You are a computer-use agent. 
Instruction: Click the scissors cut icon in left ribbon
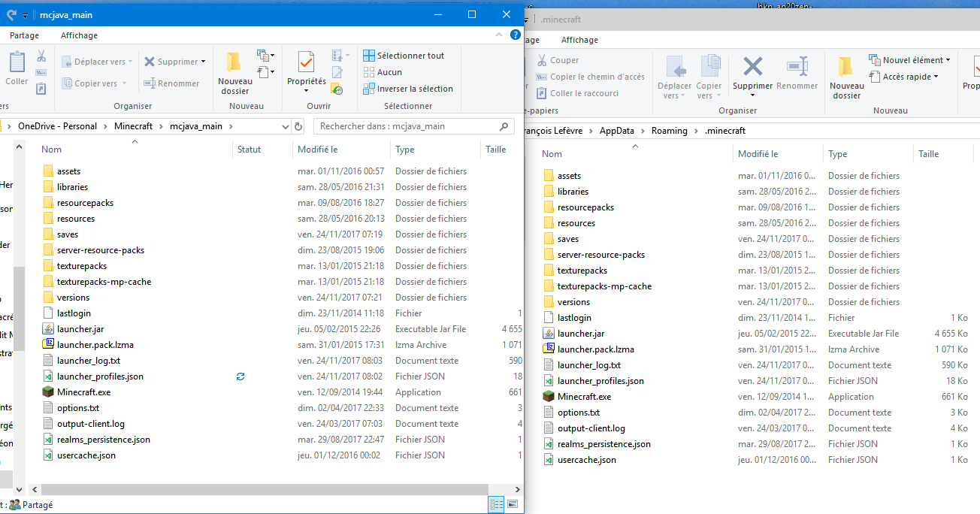41,56
